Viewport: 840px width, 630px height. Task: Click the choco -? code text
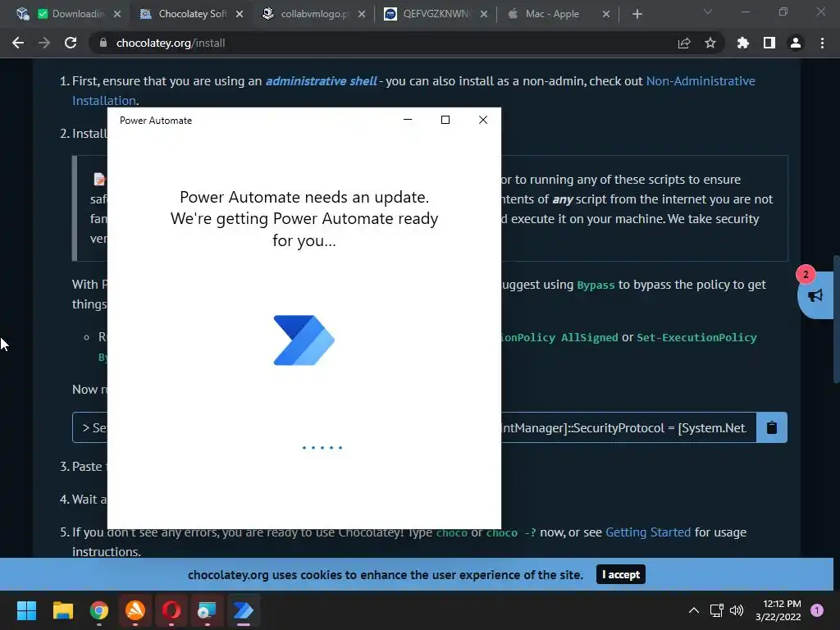pyautogui.click(x=510, y=532)
